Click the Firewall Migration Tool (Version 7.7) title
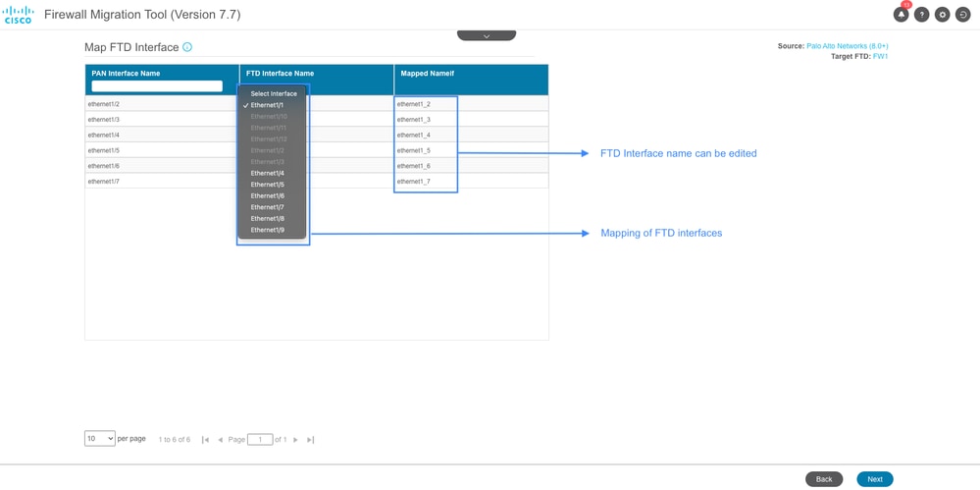Screen dimensions: 980x490 pos(142,15)
